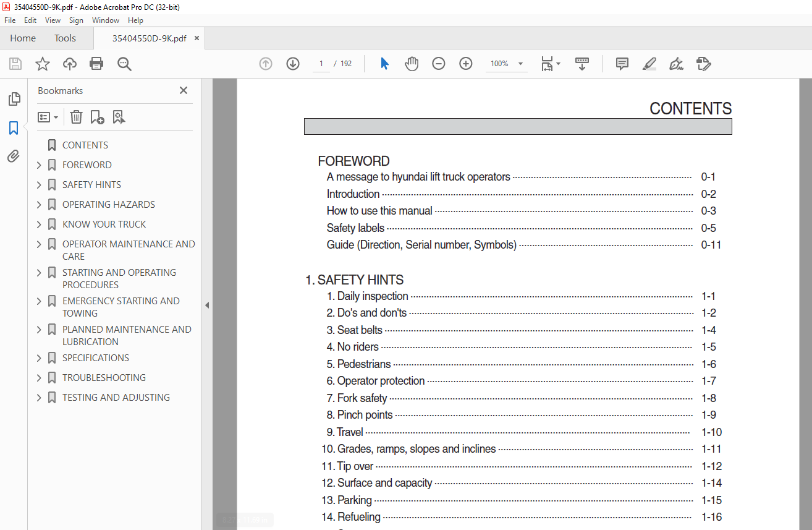Jump to SAFETY HINTS bookmark label
This screenshot has height=530, width=812.
coord(91,185)
